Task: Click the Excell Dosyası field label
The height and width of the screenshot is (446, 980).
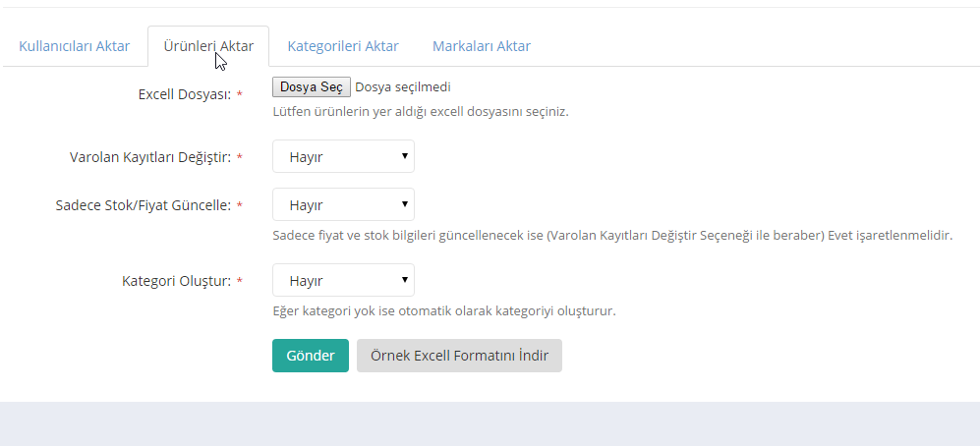Action: (184, 94)
